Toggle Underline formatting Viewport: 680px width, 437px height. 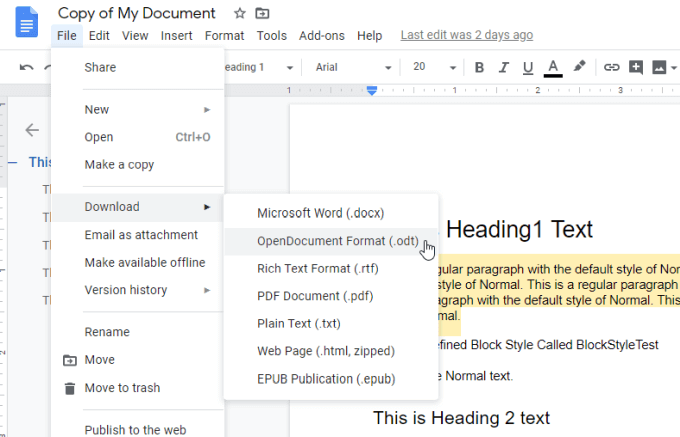pos(527,67)
